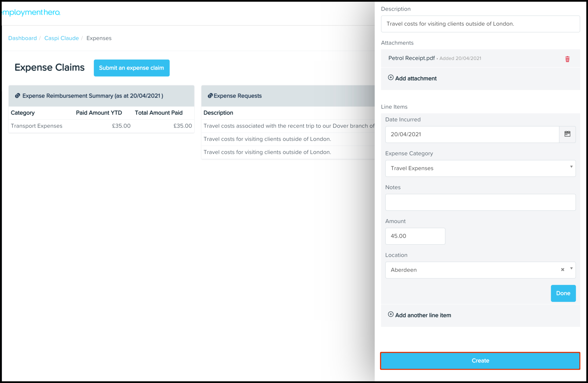Open the Date Incurred calendar picker
The height and width of the screenshot is (383, 588).
(567, 134)
